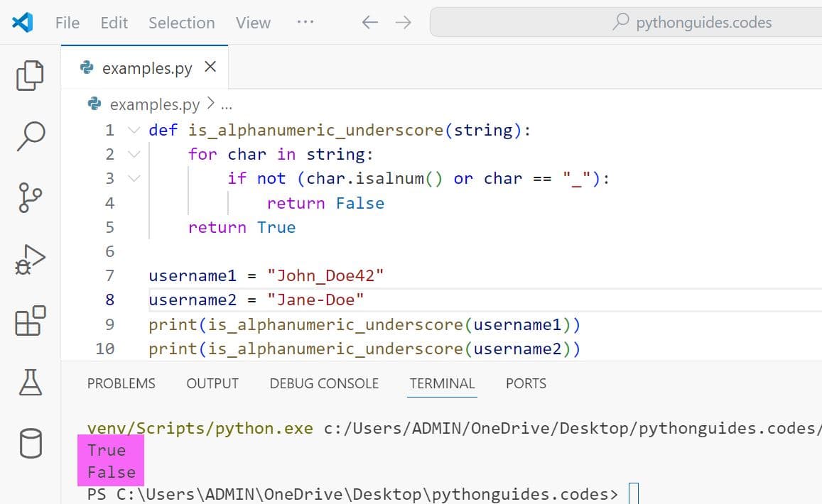Click 'return False' on line 4
This screenshot has height=504, width=822.
click(325, 203)
